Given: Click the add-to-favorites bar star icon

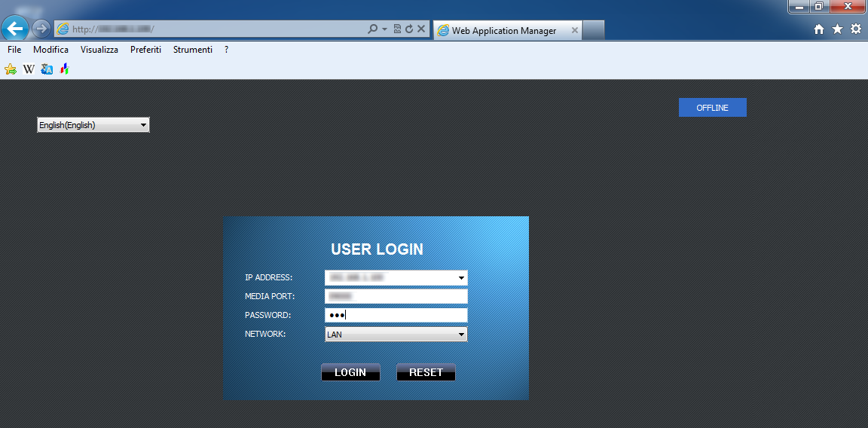Looking at the screenshot, I should pyautogui.click(x=11, y=69).
